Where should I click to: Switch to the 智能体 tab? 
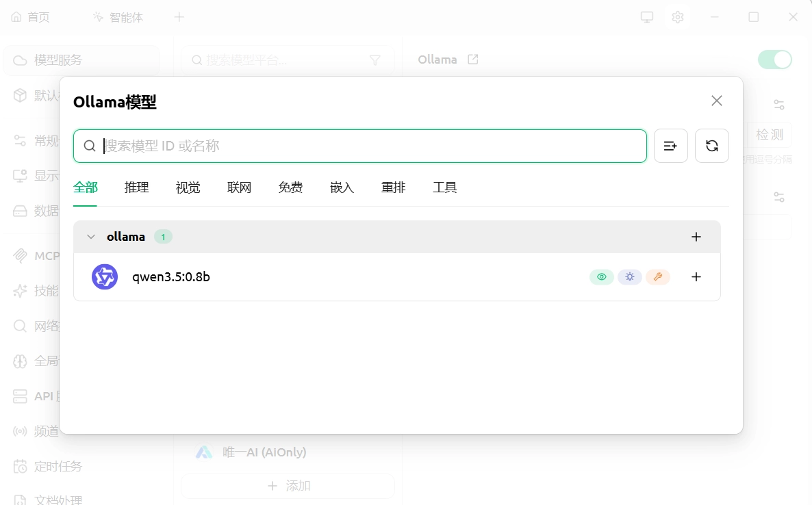click(118, 17)
